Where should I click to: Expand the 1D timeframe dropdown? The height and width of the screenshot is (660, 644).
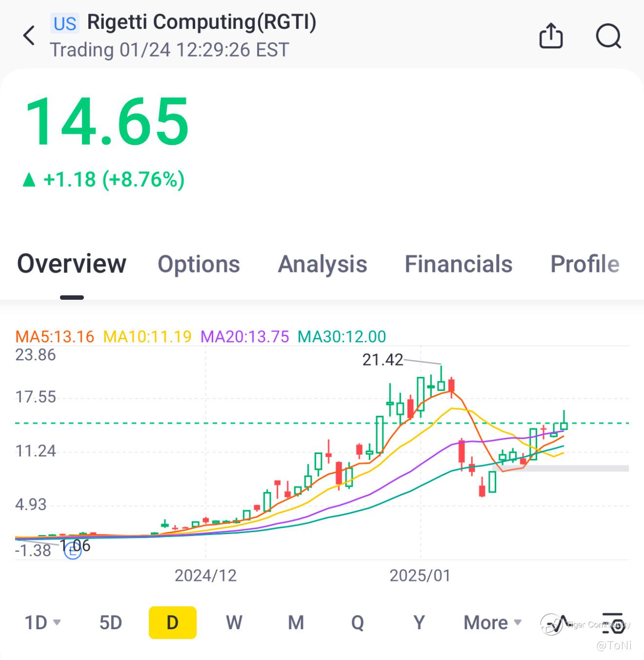(x=43, y=623)
